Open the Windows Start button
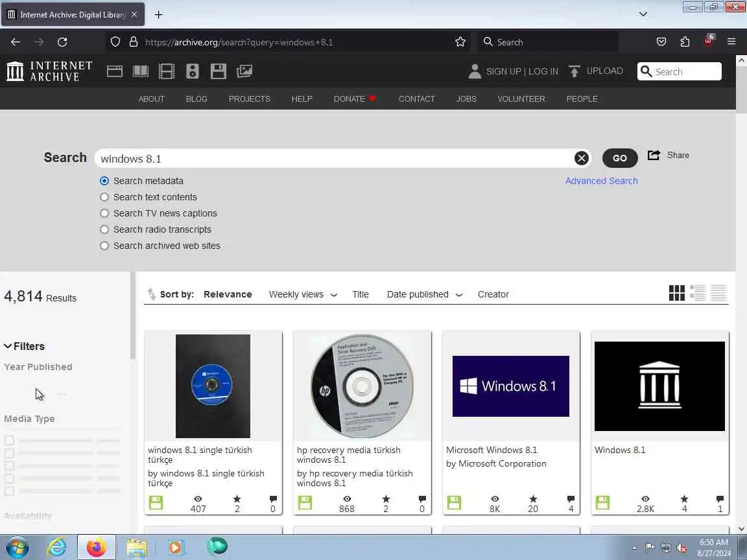 (x=17, y=547)
